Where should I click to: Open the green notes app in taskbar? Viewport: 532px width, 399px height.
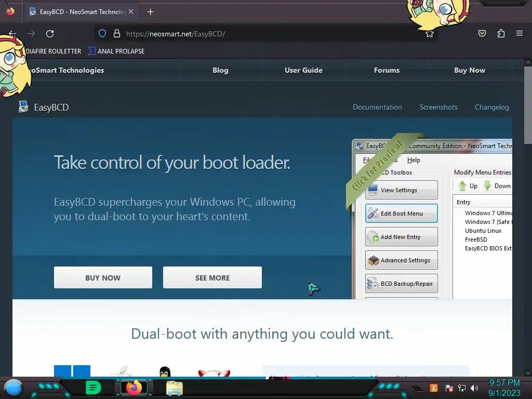point(93,388)
